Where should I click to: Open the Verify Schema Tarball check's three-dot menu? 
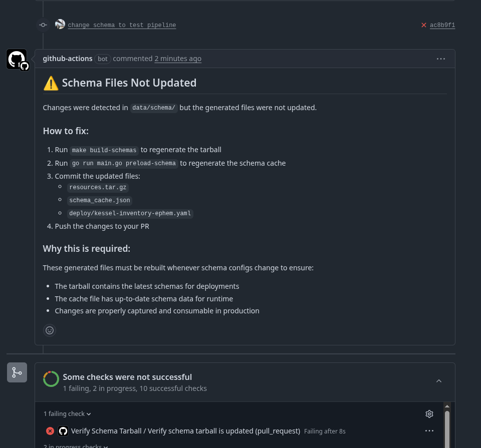tap(429, 431)
